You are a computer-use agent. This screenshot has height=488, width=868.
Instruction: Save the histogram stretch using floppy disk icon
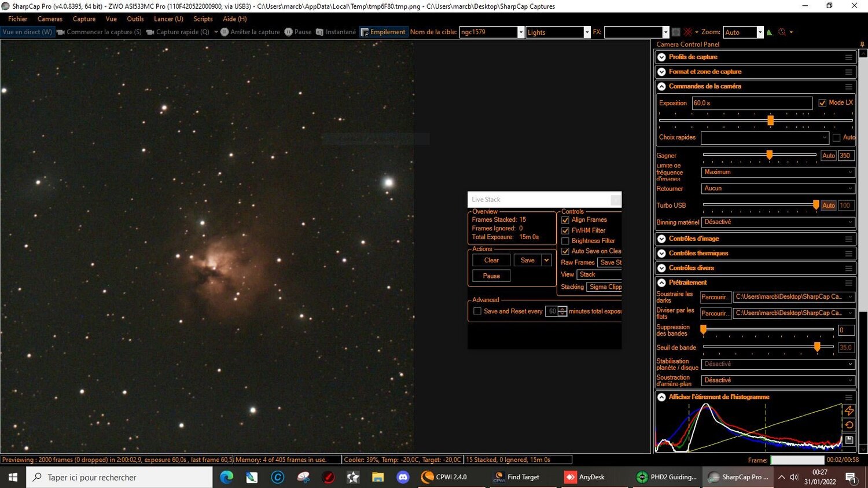click(x=849, y=439)
